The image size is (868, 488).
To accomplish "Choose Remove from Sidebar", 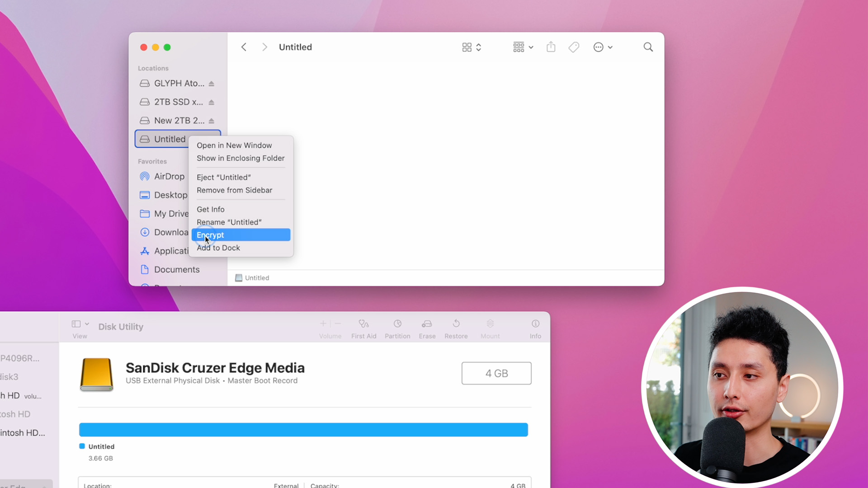I will [241, 190].
